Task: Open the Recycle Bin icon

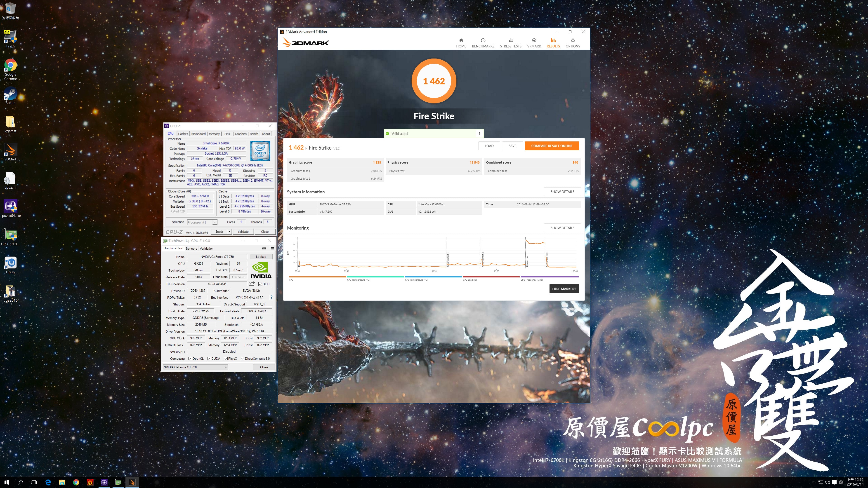Action: point(10,11)
